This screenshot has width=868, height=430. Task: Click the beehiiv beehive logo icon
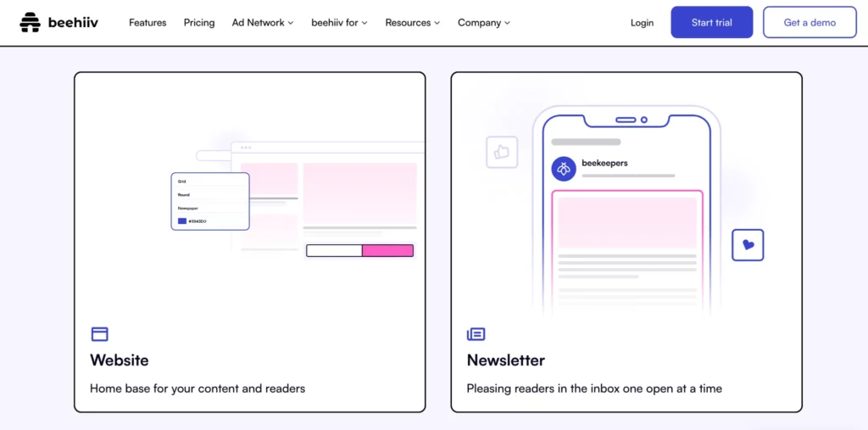[x=31, y=23]
